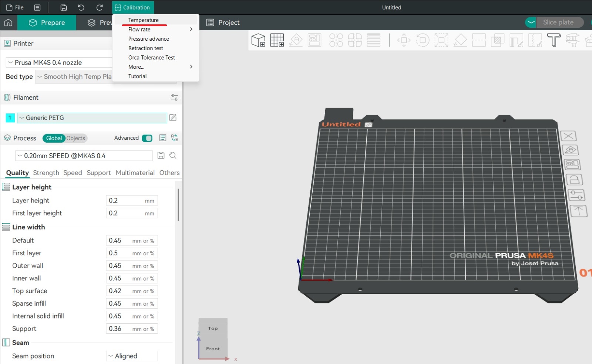Click the search process settings magnifier
The height and width of the screenshot is (364, 592).
tap(173, 156)
